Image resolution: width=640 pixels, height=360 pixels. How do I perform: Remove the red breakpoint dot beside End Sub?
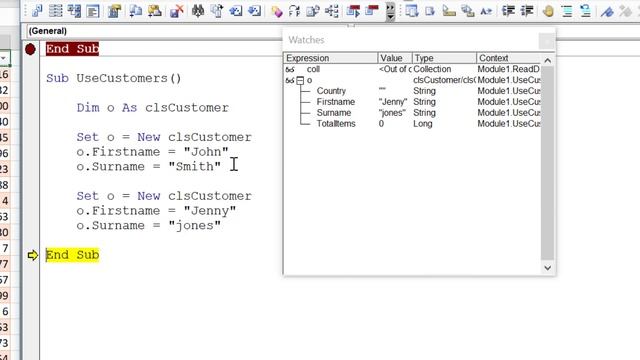(30, 49)
